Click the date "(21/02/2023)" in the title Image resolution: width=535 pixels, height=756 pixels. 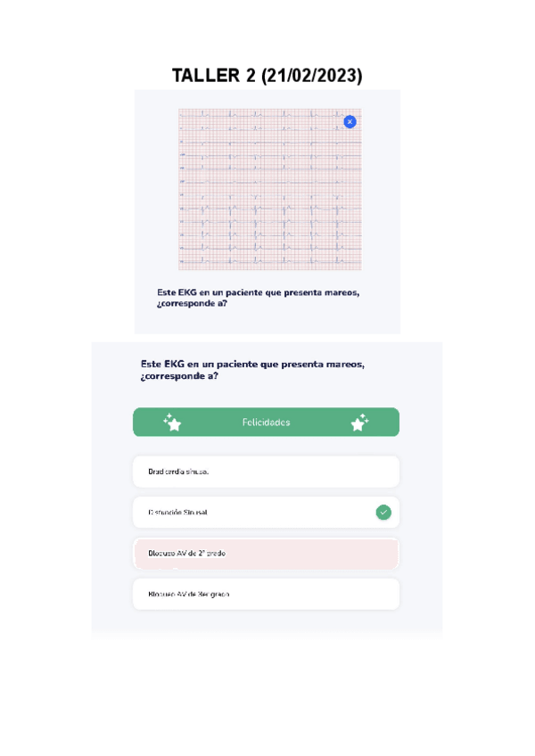coord(312,76)
